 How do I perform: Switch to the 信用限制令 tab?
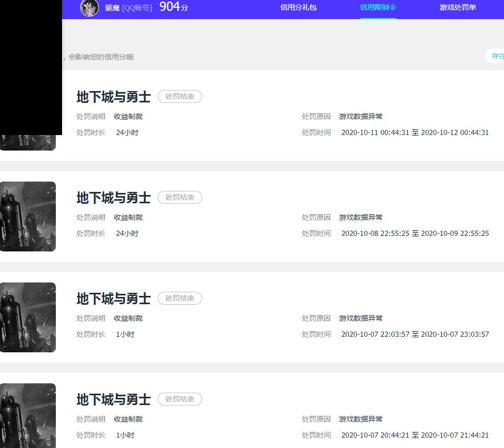click(378, 8)
